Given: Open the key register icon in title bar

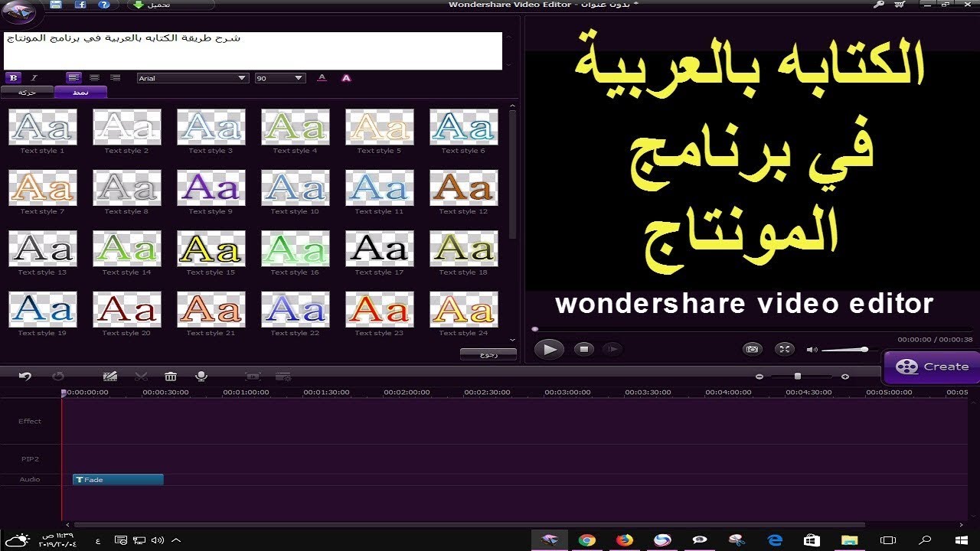Looking at the screenshot, I should tap(880, 5).
